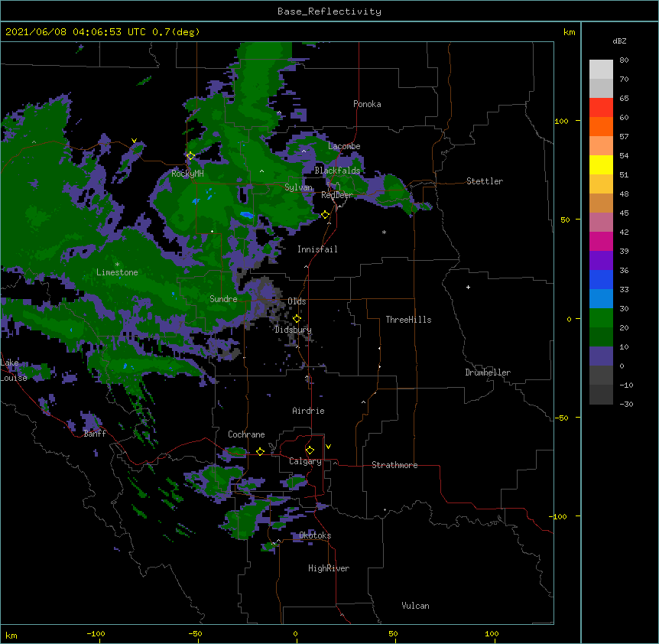The image size is (659, 644).
Task: Select the 39 dBZ magenta color swatch
Action: [601, 241]
